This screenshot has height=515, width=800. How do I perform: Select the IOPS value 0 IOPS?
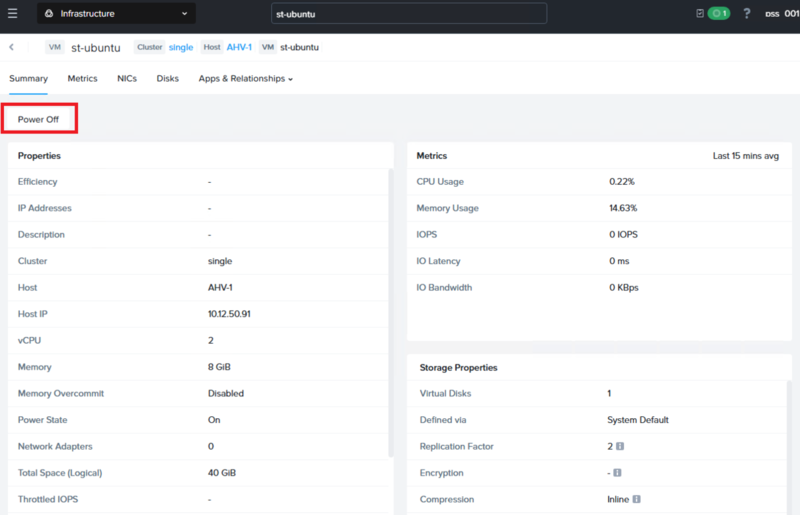pos(623,235)
